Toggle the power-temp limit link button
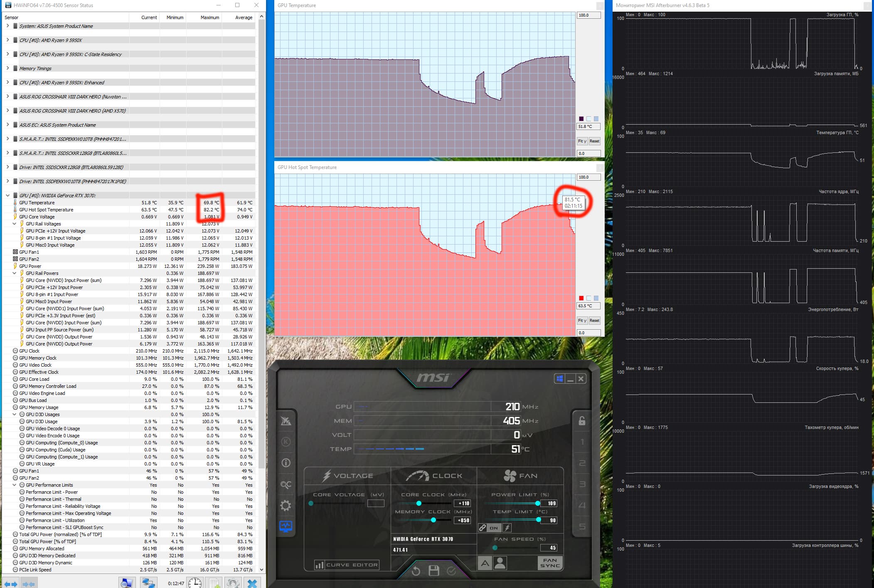Viewport: 874px width, 588px height. 482,528
